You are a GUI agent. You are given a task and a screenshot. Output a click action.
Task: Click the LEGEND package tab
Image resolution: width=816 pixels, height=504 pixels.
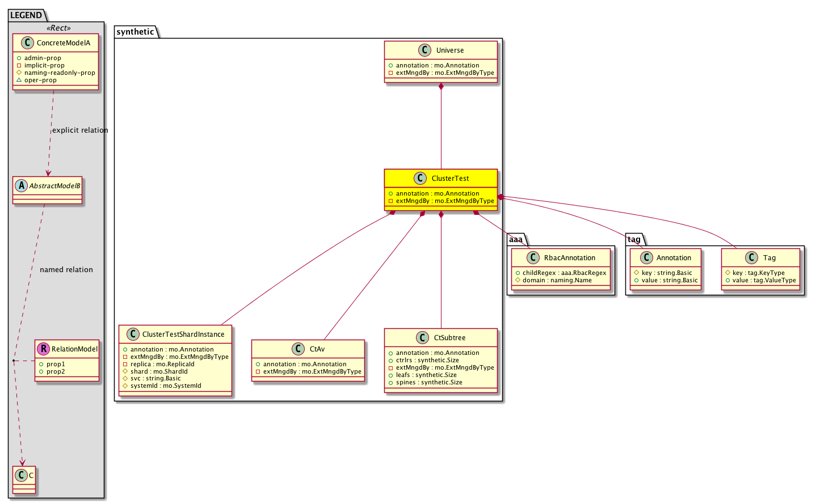[26, 15]
